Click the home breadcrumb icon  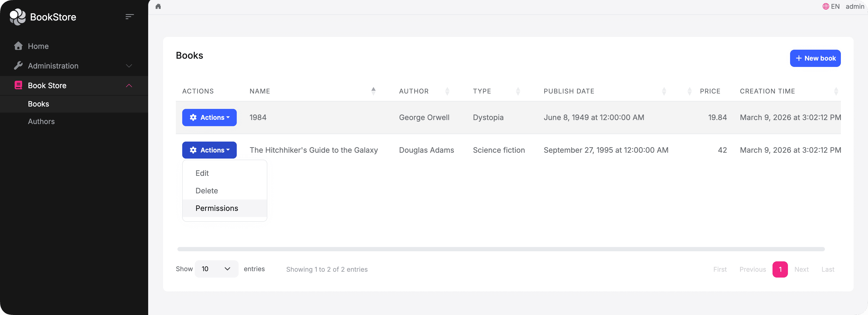[x=158, y=6]
